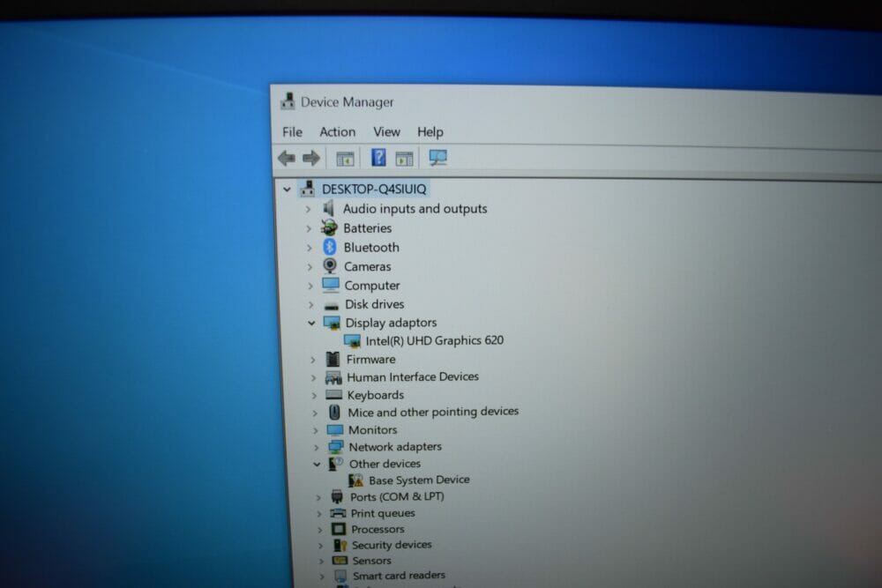Viewport: 882px width, 588px height.
Task: Expand the Human Interface Devices chevron
Action: [314, 378]
